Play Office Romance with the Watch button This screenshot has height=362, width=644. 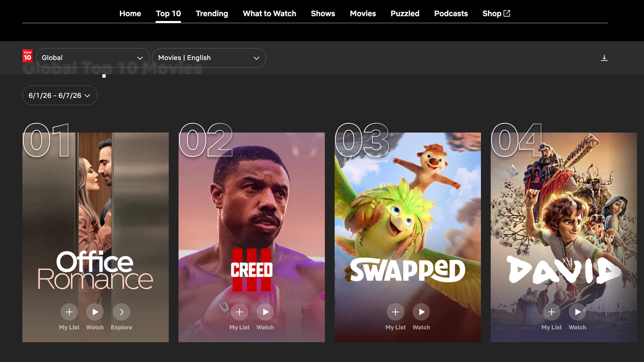(x=95, y=312)
